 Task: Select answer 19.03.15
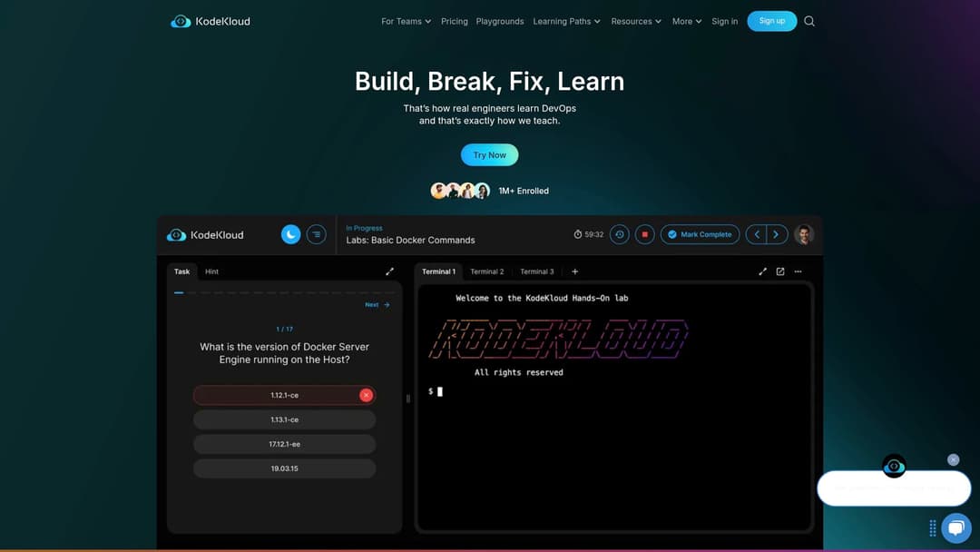coord(284,468)
